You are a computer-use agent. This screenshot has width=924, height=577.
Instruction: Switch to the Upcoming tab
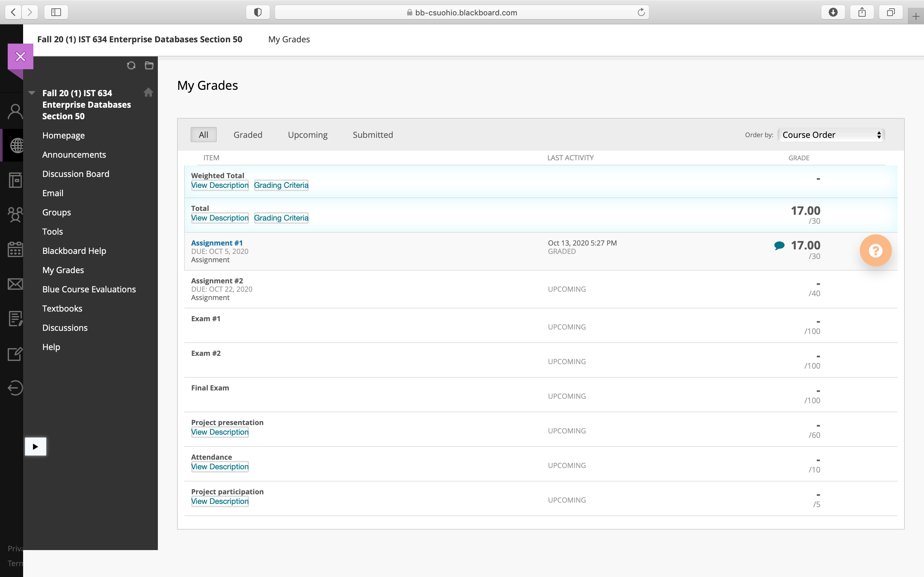[308, 135]
